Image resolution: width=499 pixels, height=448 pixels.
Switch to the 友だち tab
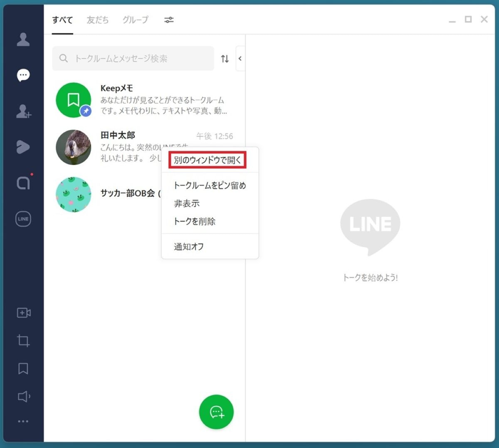click(98, 20)
